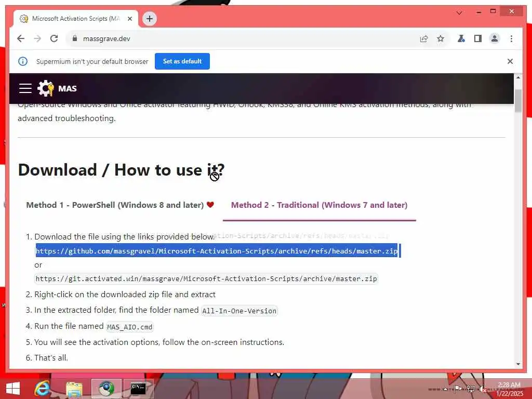Go back to previous page
This screenshot has height=399, width=532.
coord(21,38)
